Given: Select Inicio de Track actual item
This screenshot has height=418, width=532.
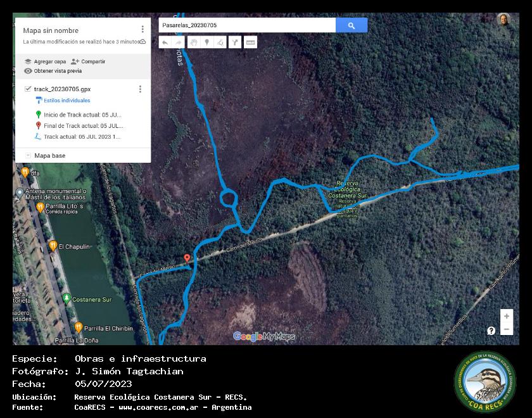Looking at the screenshot, I should (82, 115).
